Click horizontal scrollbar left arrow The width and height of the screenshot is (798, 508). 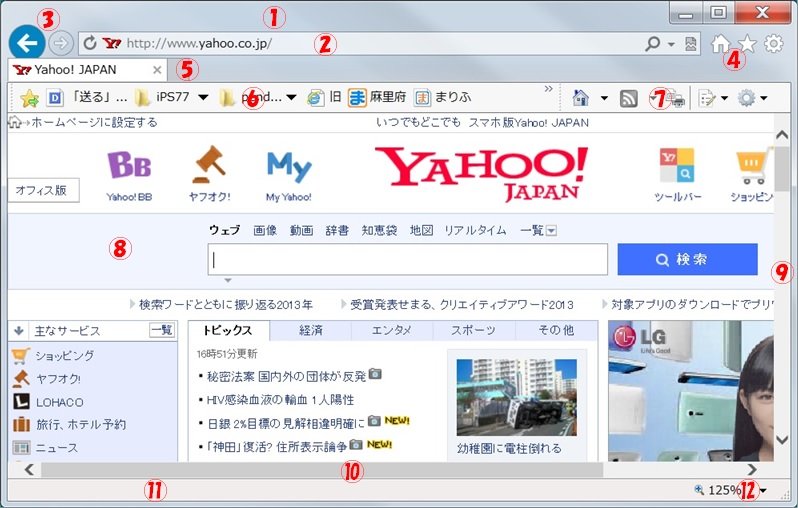pos(30,470)
